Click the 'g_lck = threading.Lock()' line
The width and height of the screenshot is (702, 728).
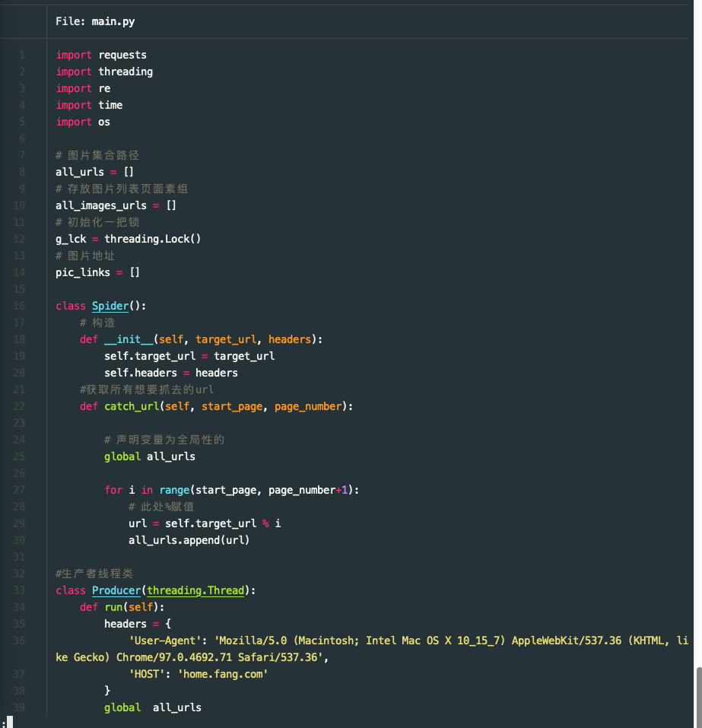pyautogui.click(x=128, y=239)
